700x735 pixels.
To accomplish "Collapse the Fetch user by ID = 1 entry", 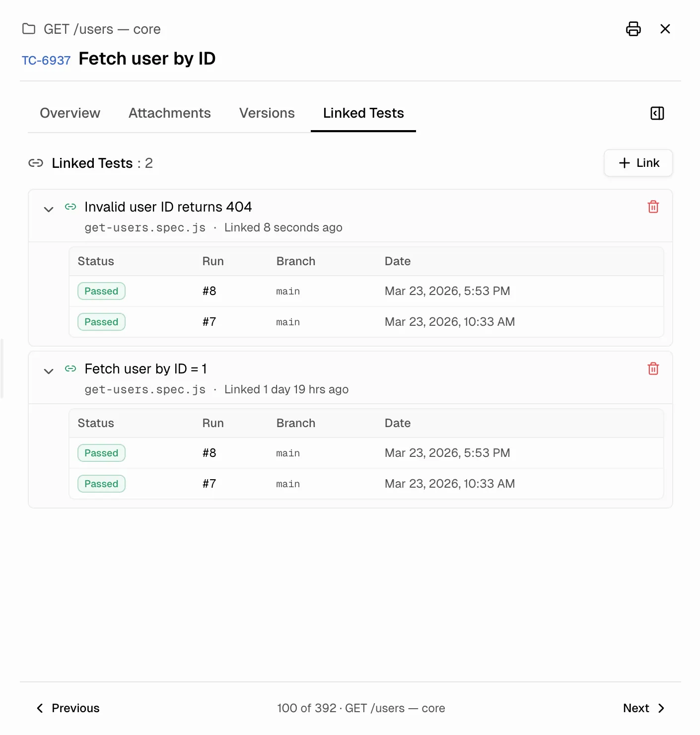I will coord(48,370).
